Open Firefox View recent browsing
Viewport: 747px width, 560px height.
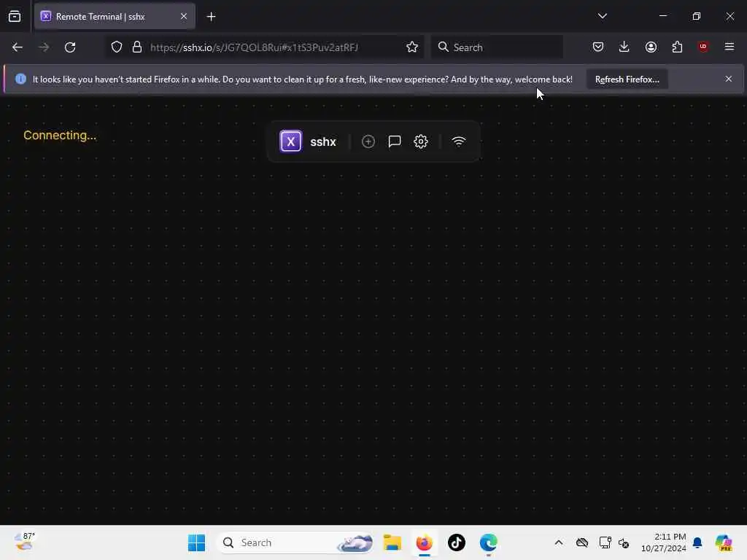15,17
